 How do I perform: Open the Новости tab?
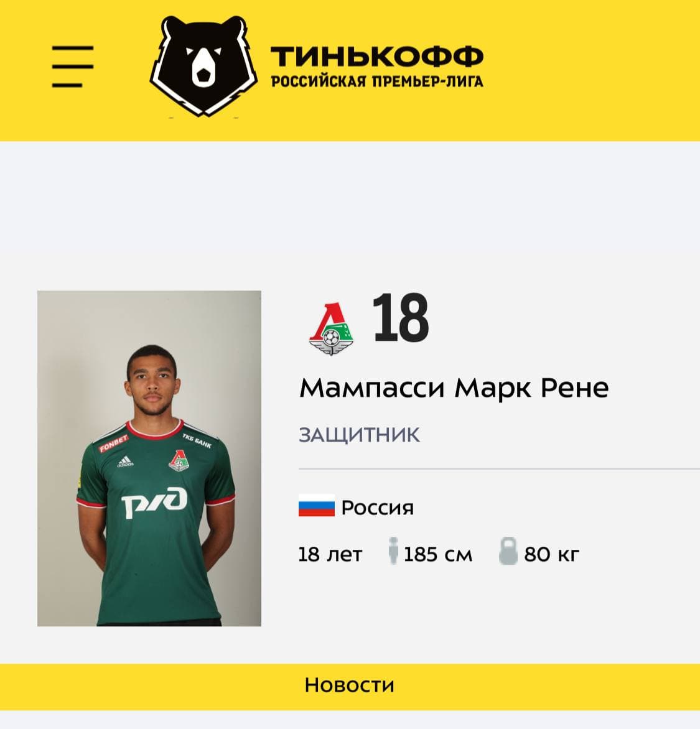click(x=349, y=685)
